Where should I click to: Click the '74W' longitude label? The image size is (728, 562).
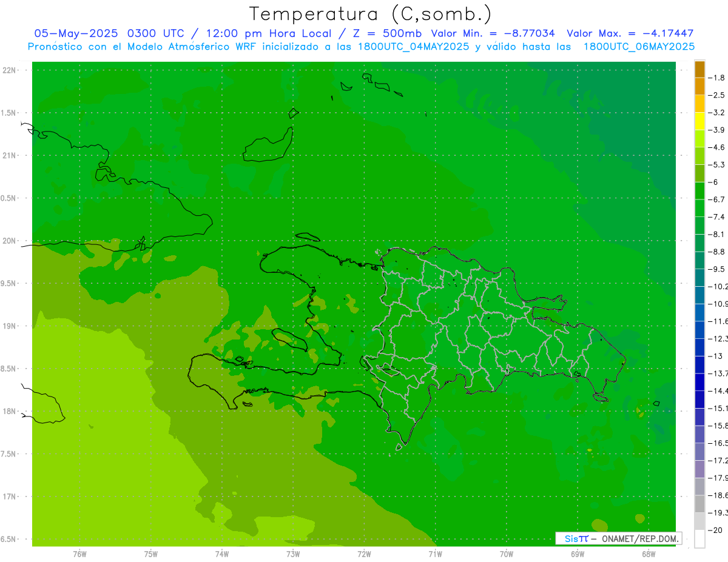(x=222, y=554)
